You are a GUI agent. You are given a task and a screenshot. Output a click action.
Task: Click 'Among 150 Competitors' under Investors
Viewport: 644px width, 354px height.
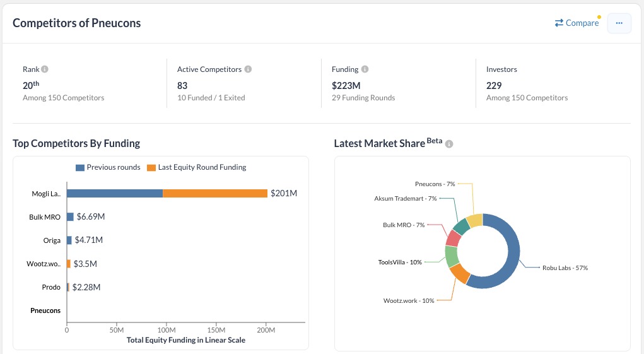click(x=527, y=98)
